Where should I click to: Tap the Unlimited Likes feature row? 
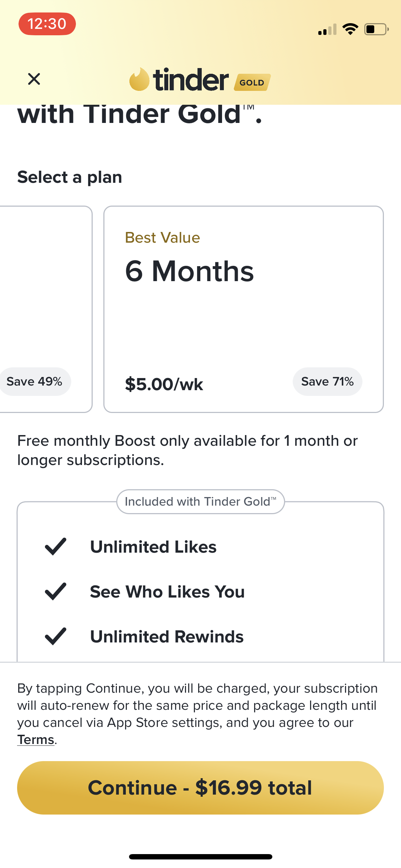pyautogui.click(x=153, y=547)
